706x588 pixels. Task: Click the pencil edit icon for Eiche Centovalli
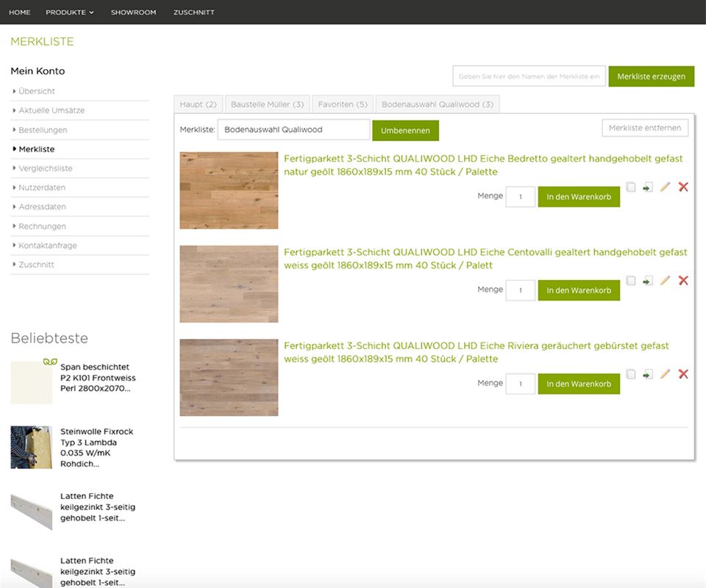point(665,280)
